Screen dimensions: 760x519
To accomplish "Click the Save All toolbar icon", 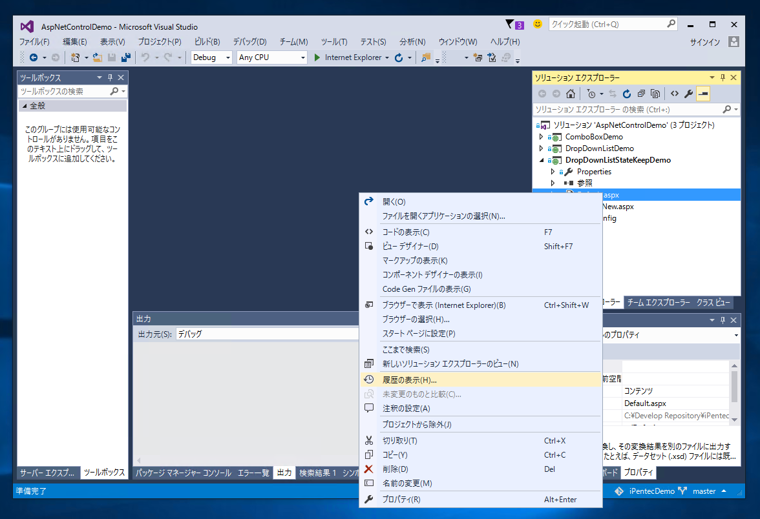I will [126, 58].
